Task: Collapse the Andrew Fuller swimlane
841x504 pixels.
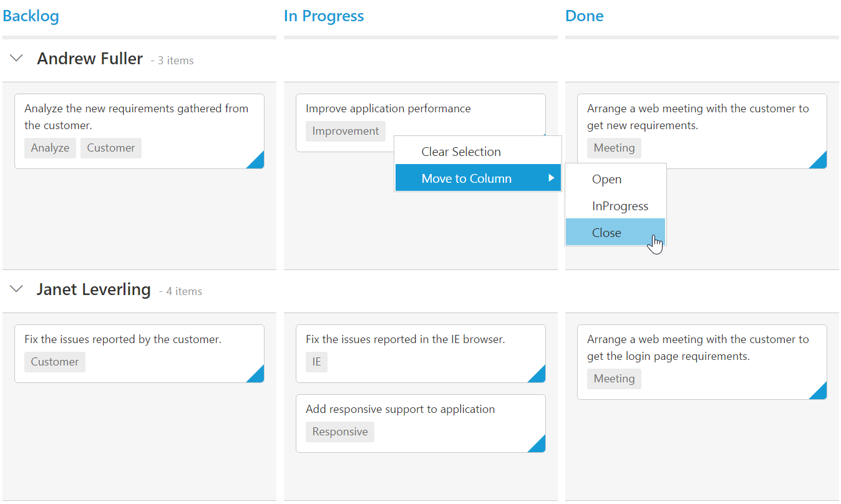Action: (17, 59)
